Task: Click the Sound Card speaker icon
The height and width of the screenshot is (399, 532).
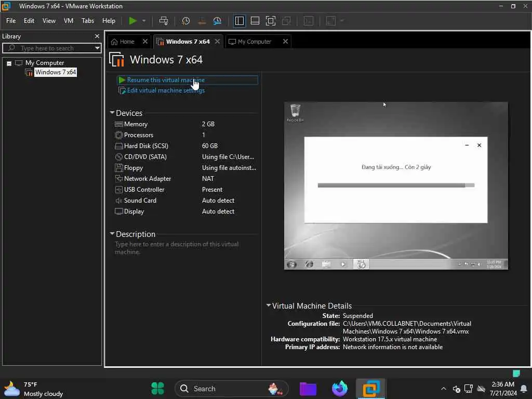Action: point(119,201)
